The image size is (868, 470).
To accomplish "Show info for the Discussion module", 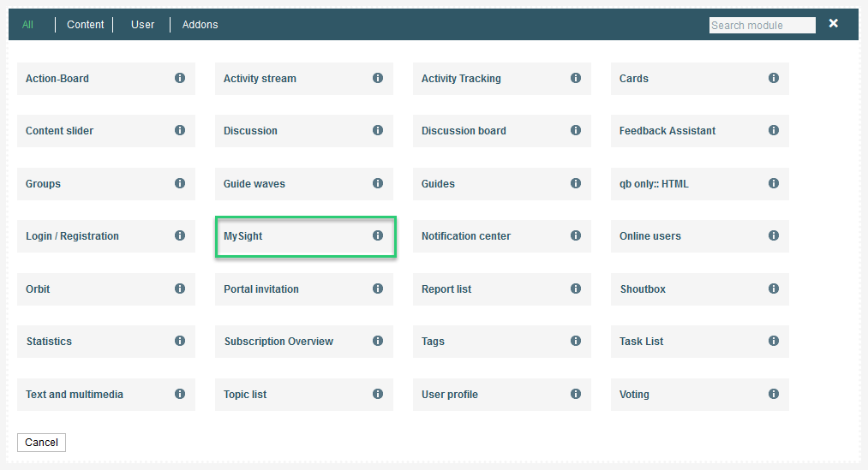I will pos(378,130).
